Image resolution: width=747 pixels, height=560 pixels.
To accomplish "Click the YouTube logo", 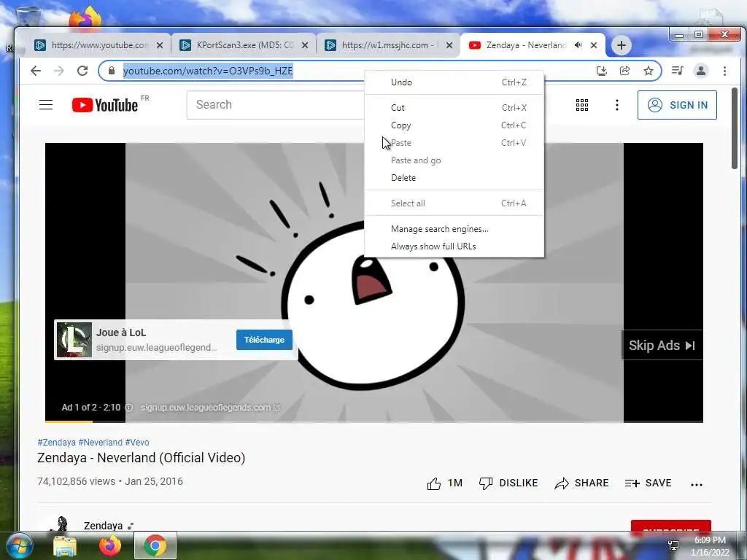I will pyautogui.click(x=105, y=105).
